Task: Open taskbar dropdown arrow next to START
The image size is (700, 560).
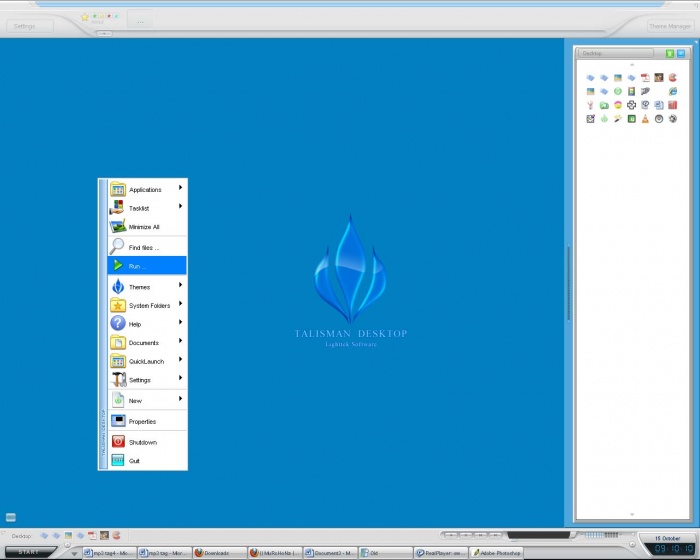Action: (75, 553)
